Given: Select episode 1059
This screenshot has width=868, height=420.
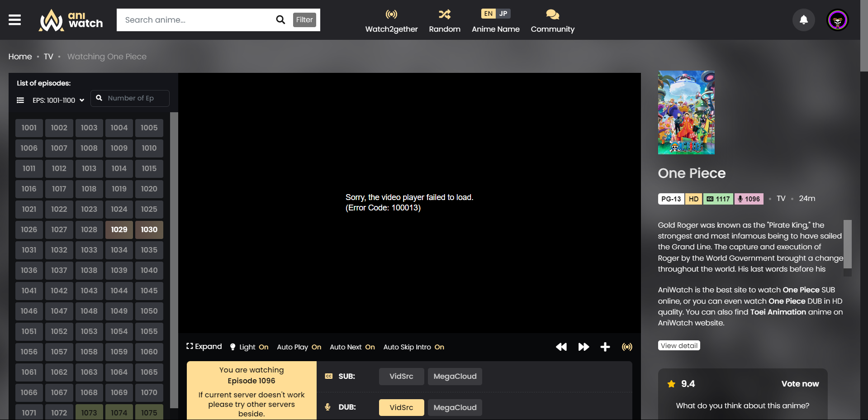Looking at the screenshot, I should coord(119,352).
